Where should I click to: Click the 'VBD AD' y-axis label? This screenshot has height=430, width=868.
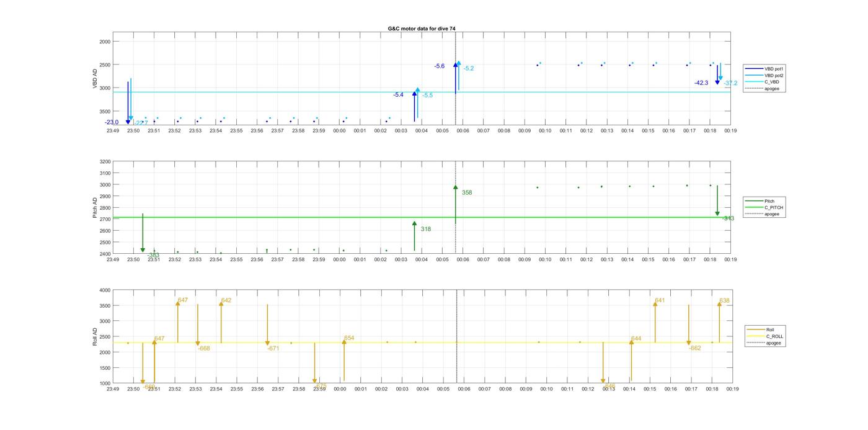[x=95, y=78]
